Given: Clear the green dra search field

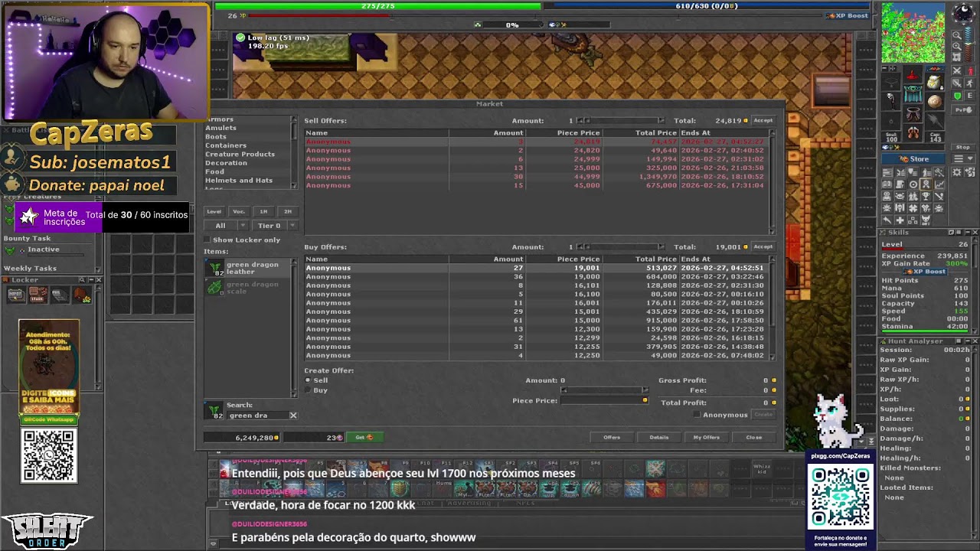Looking at the screenshot, I should pyautogui.click(x=292, y=415).
